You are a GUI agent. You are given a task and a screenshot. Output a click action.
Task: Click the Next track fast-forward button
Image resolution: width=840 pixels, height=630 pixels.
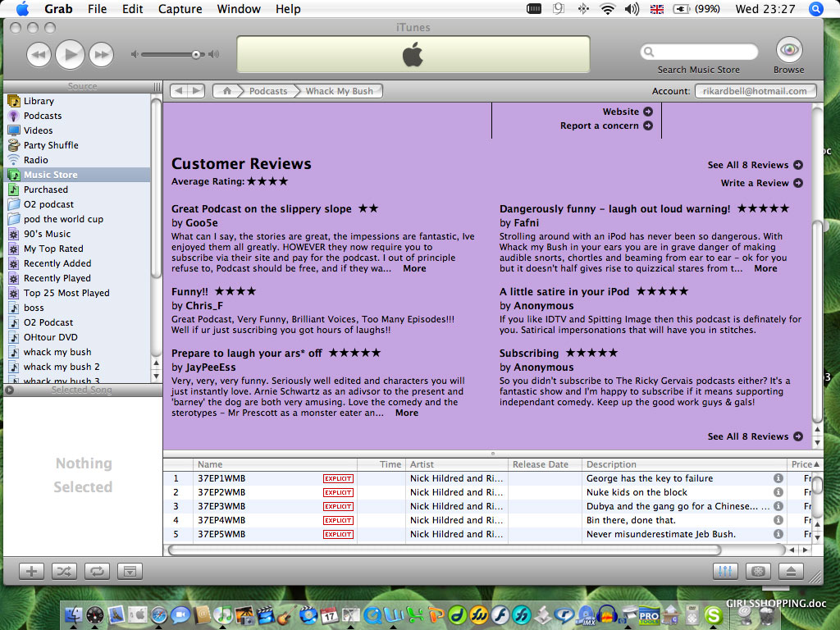coord(101,54)
